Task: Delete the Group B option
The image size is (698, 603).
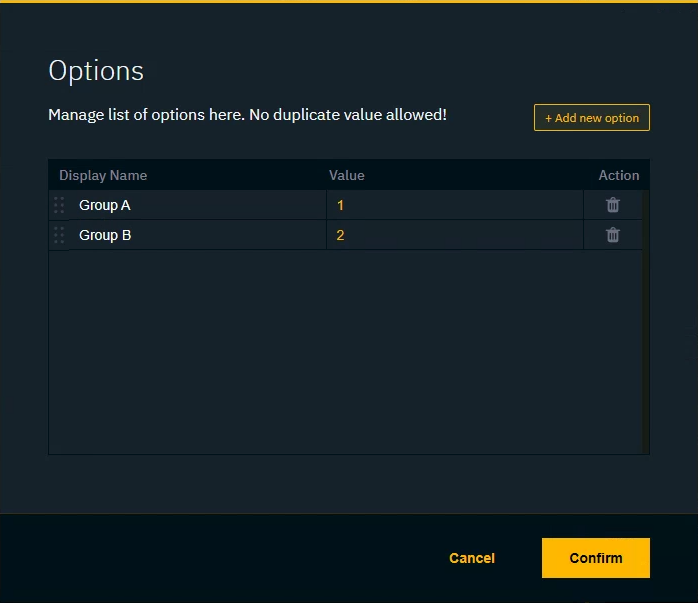Action: point(612,235)
